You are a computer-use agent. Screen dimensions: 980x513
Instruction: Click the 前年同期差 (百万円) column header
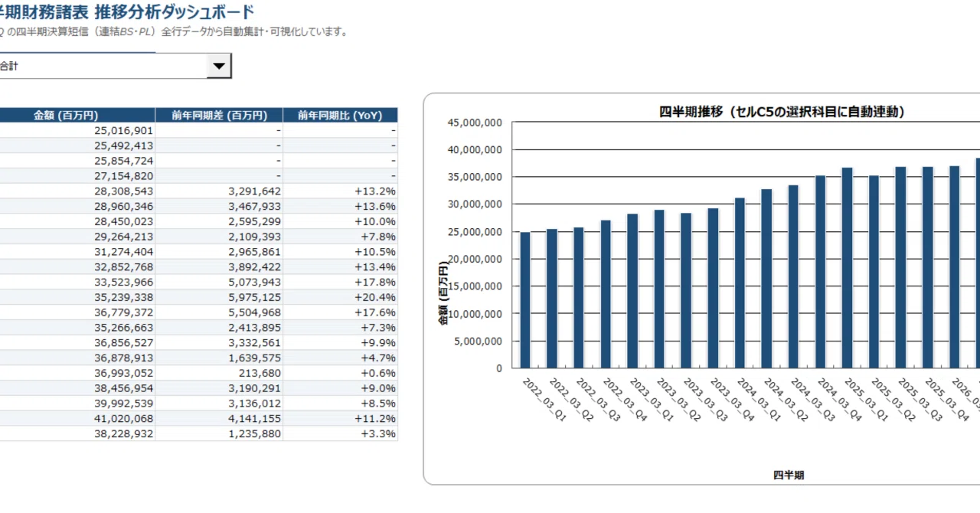(219, 115)
